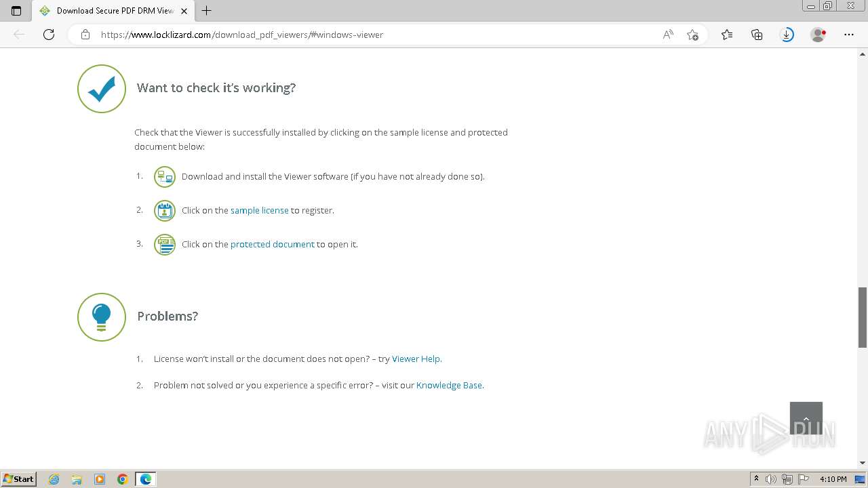View site information lock icon
Viewport: 868px width, 488px height.
(85, 35)
